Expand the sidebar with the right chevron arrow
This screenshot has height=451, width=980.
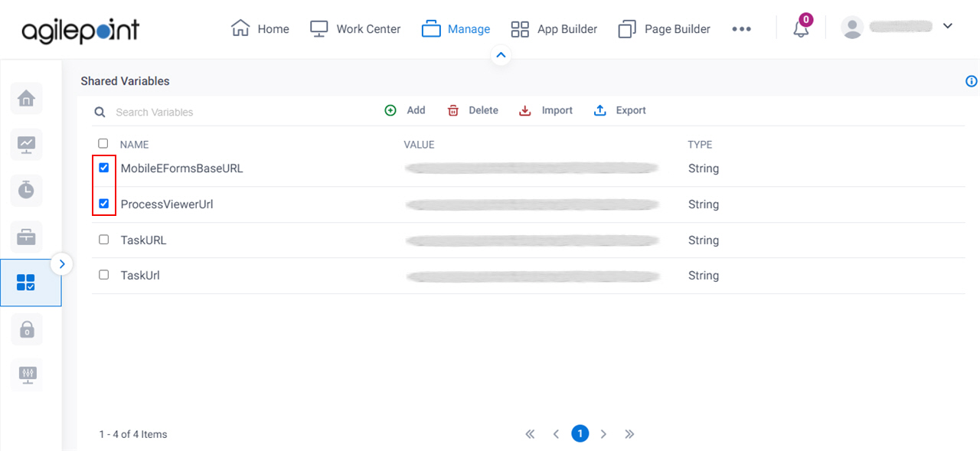(62, 263)
